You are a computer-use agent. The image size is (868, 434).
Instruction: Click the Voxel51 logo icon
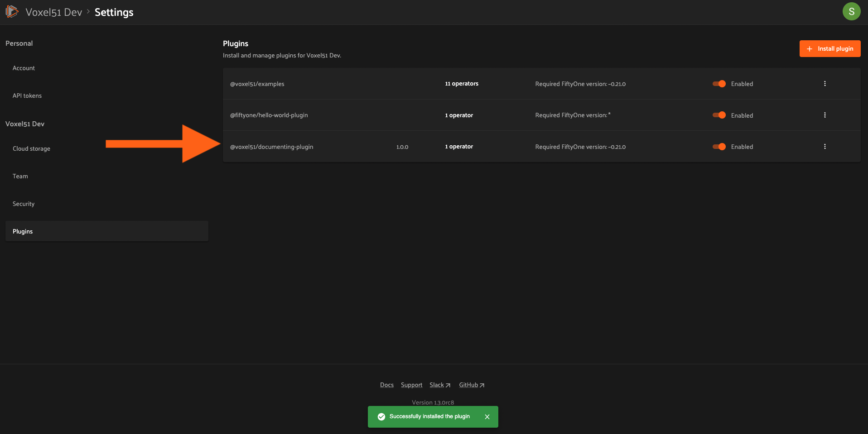[12, 12]
